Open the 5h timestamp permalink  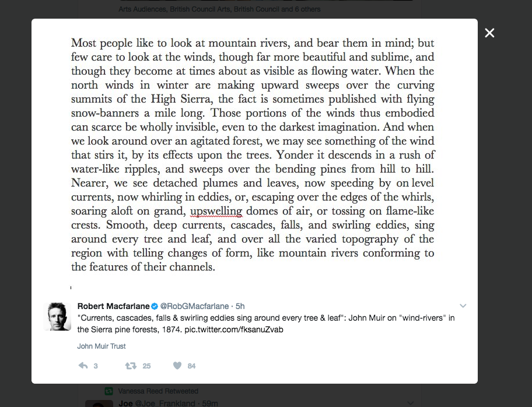click(240, 306)
